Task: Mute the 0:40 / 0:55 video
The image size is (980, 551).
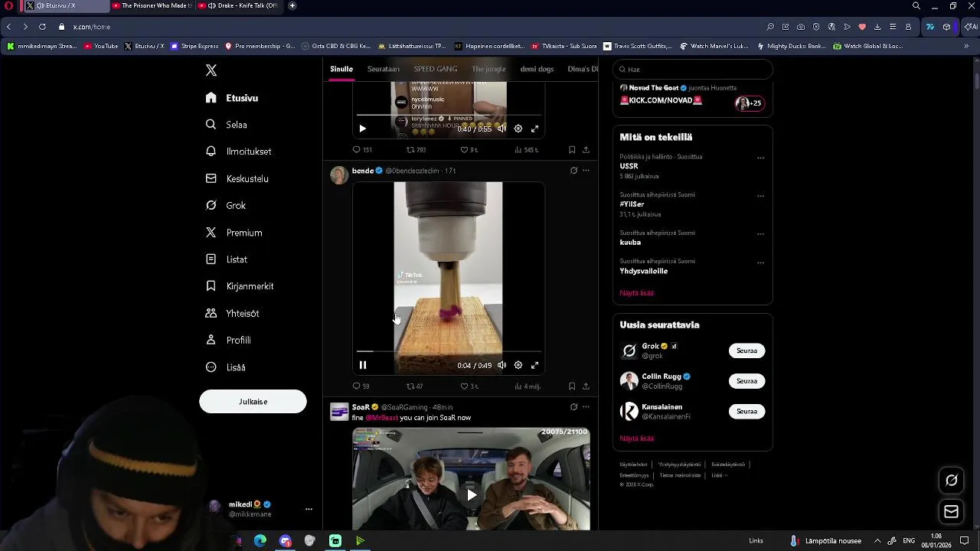Action: (x=501, y=129)
